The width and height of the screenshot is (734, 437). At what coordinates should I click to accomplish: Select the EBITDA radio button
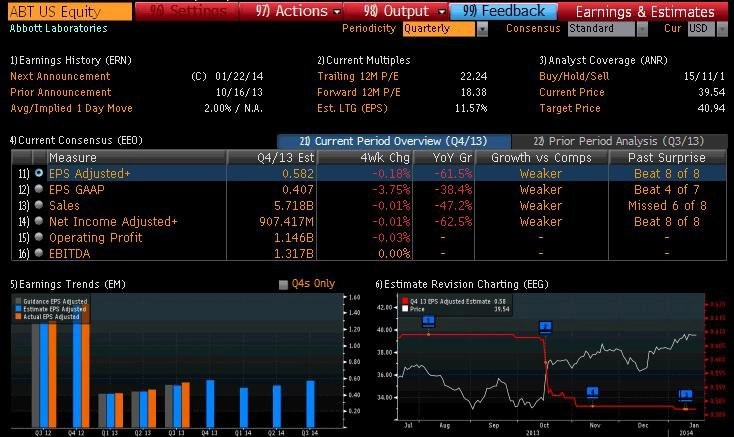39,253
